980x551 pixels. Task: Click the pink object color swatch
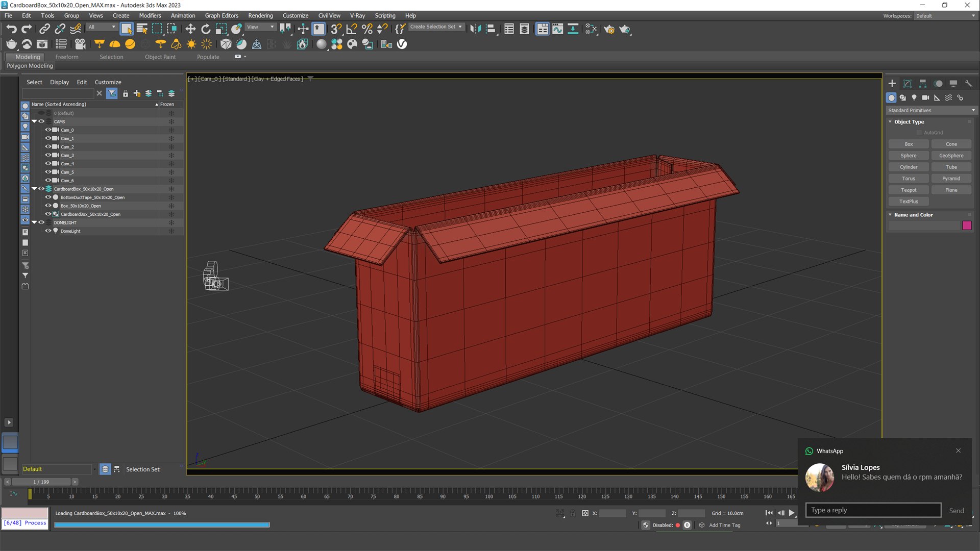967,226
